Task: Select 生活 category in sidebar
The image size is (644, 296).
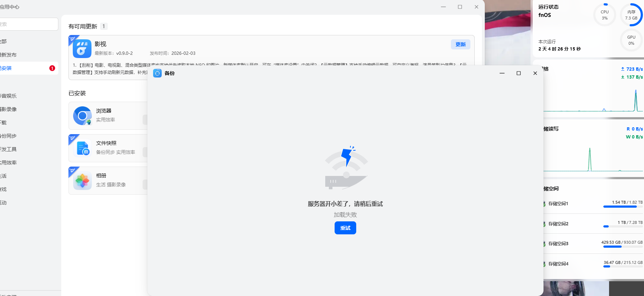Action: (x=3, y=176)
